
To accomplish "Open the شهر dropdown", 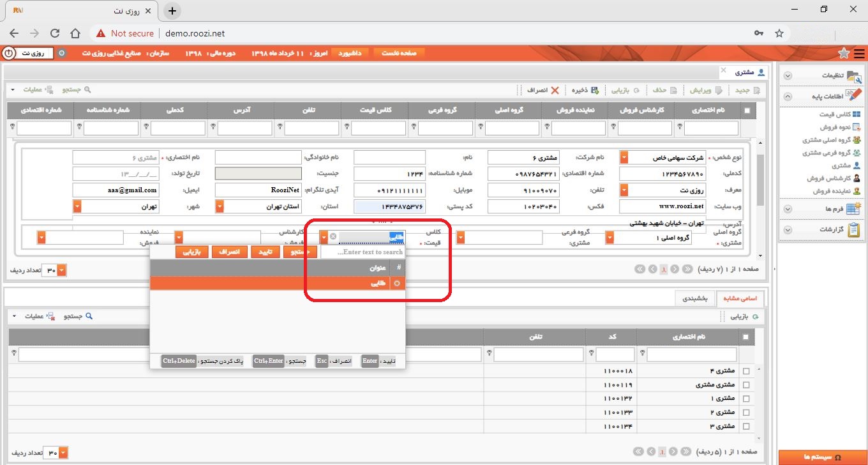I will click(x=77, y=207).
